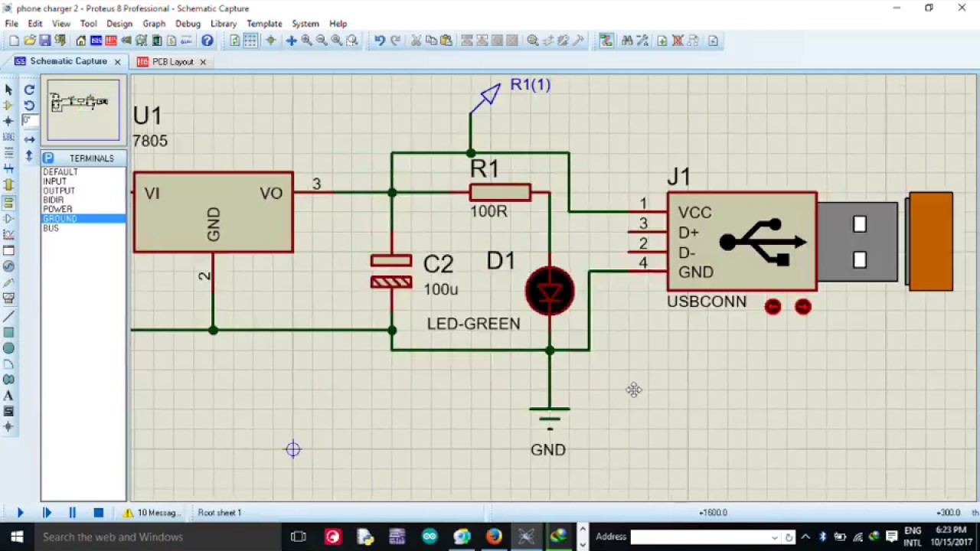Select DEFAULT in terminals list

pos(60,172)
